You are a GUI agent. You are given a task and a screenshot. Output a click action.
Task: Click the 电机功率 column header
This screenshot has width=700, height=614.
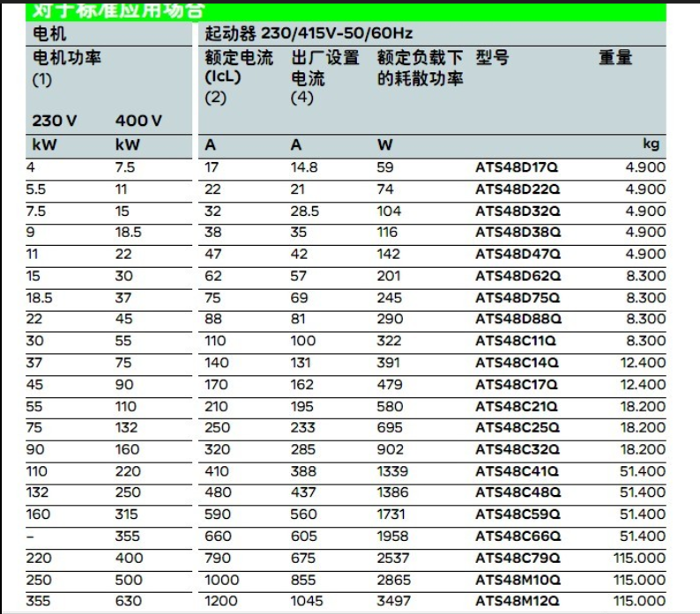(x=67, y=58)
